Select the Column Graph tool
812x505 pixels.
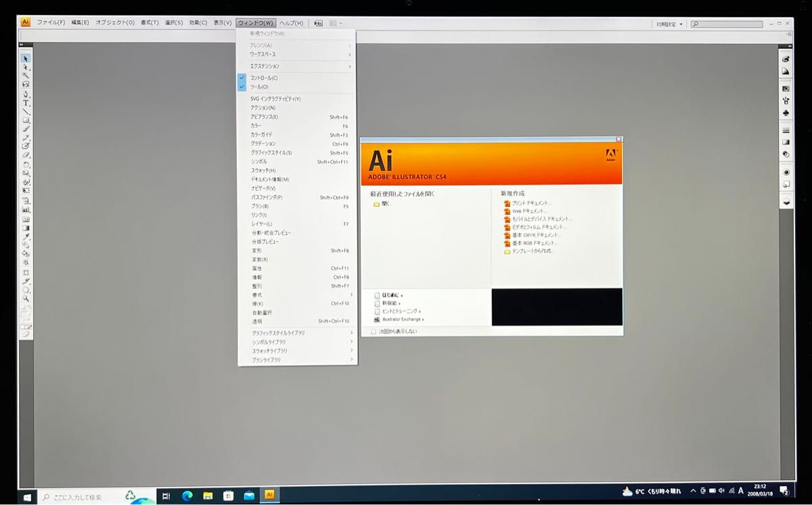tap(26, 210)
